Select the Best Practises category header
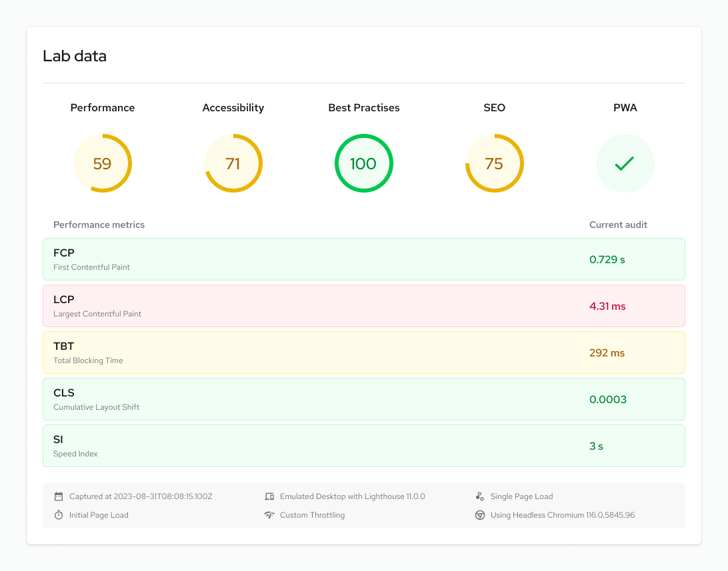This screenshot has width=728, height=571. [x=363, y=107]
